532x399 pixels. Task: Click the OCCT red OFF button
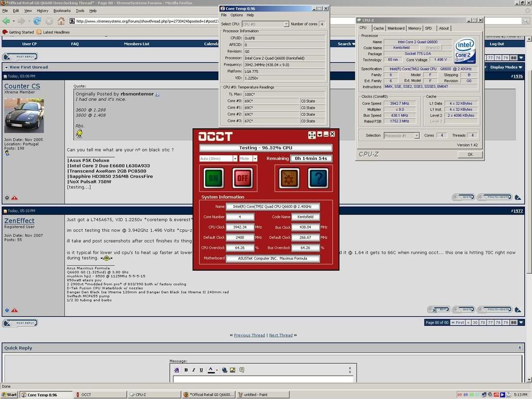click(x=243, y=178)
